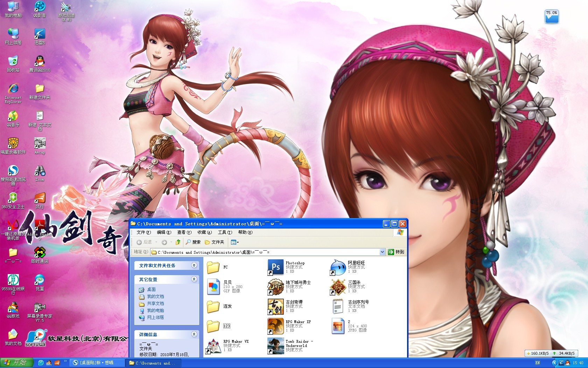The width and height of the screenshot is (588, 368).
Task: Collapse the 其它位置 panel
Action: [x=194, y=279]
